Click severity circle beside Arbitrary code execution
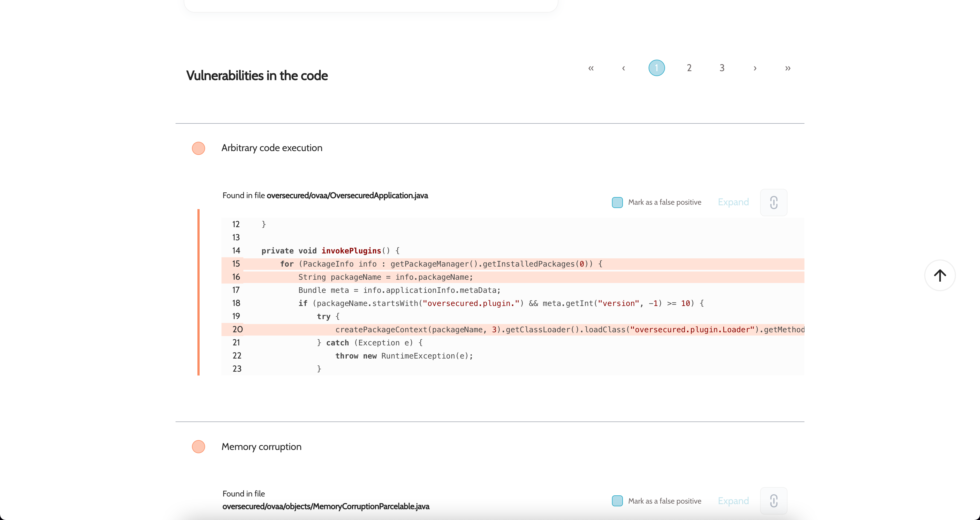This screenshot has width=980, height=520. (199, 148)
